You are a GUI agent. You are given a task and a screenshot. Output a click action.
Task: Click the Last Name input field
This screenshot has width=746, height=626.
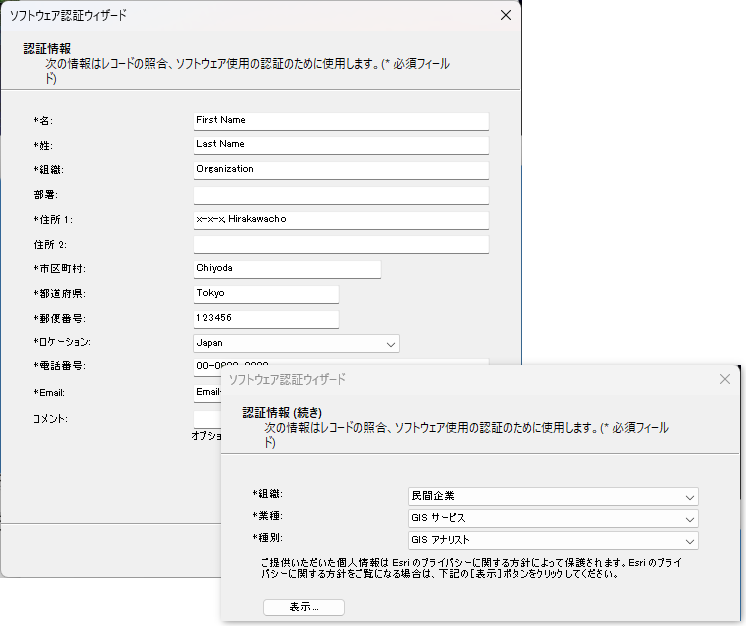[340, 145]
